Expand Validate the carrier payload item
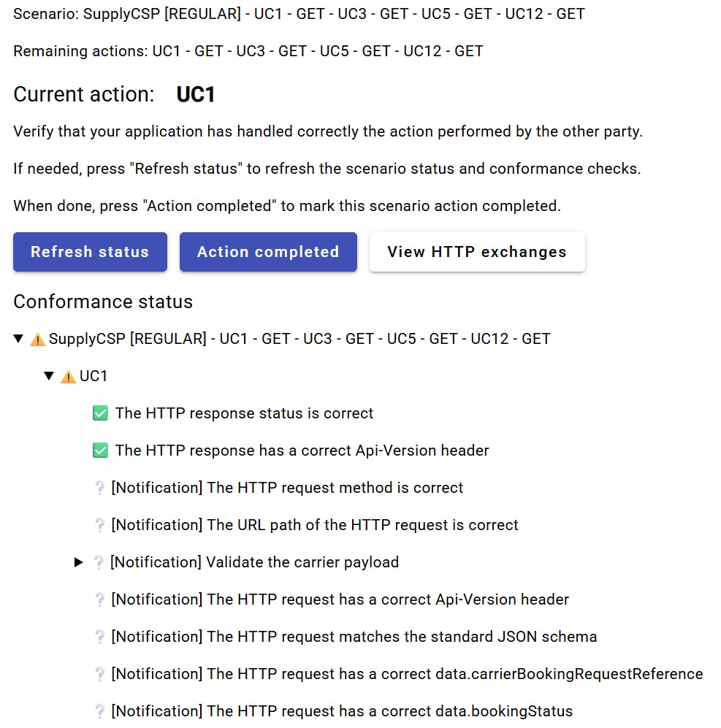The height and width of the screenshot is (728, 721). tap(78, 562)
